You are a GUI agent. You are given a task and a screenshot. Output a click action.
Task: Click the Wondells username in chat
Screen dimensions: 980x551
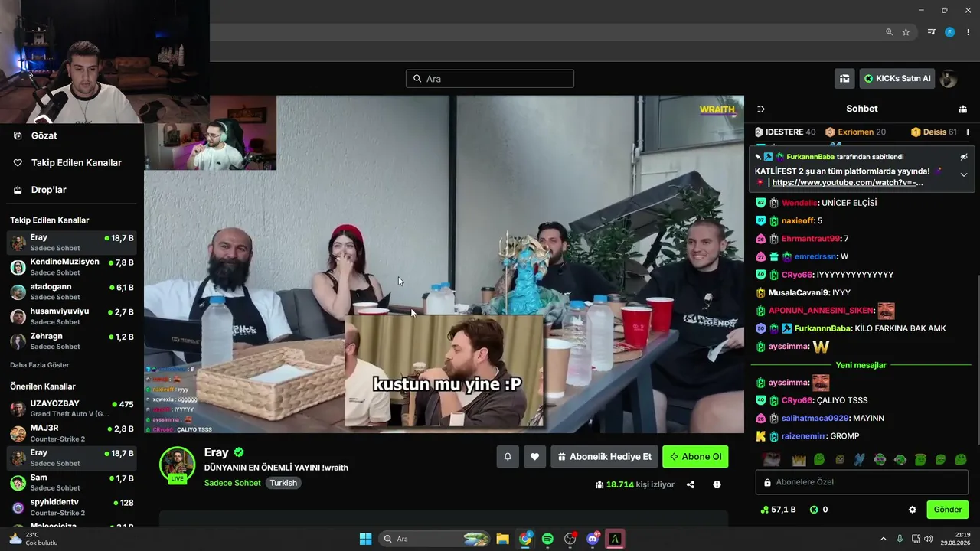[x=800, y=203]
